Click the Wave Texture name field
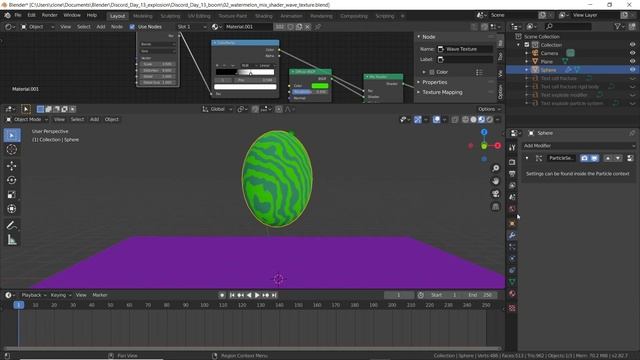This screenshot has width=640, height=360. [465, 49]
